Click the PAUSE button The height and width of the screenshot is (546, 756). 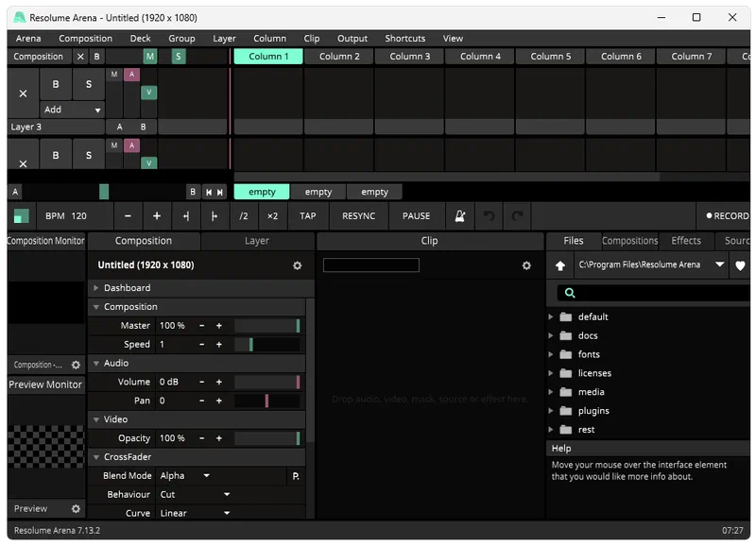416,216
